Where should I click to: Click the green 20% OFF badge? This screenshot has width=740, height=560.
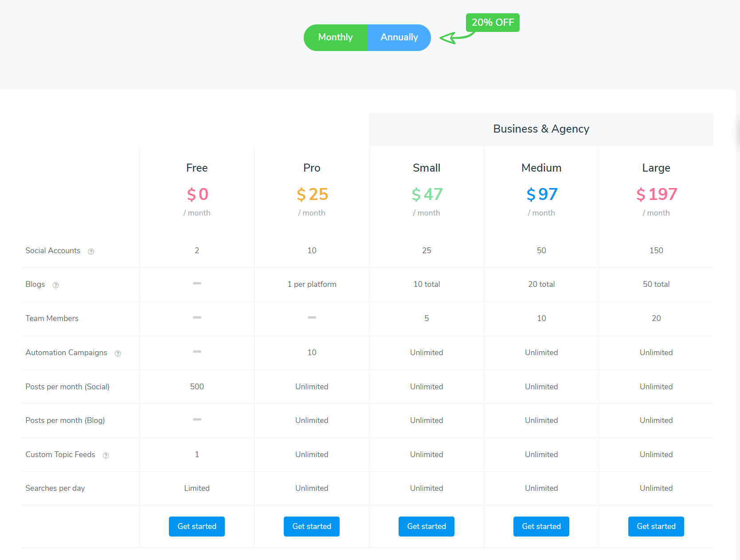coord(492,22)
